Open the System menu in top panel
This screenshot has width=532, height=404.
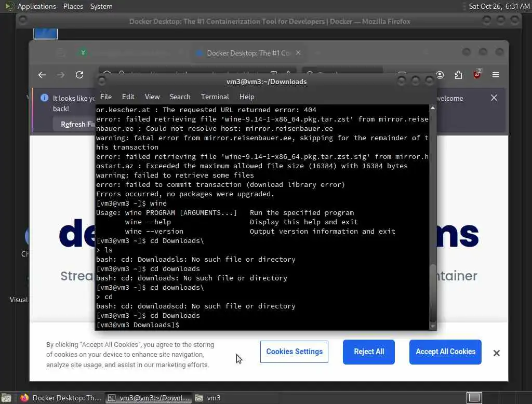pyautogui.click(x=101, y=6)
